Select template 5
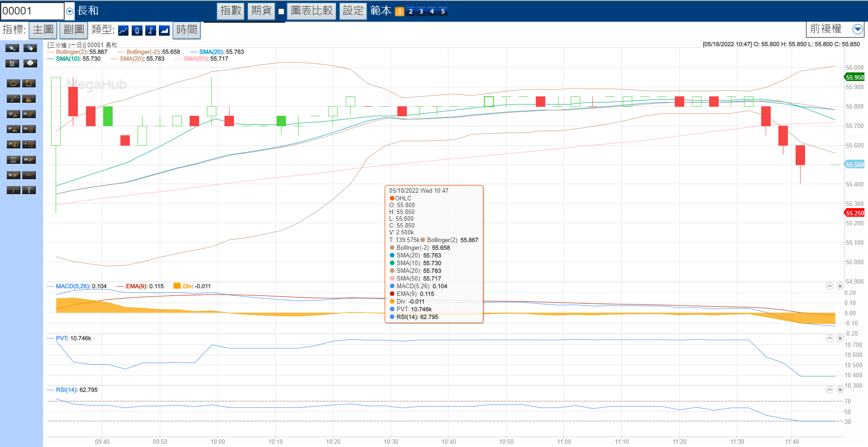 (443, 11)
